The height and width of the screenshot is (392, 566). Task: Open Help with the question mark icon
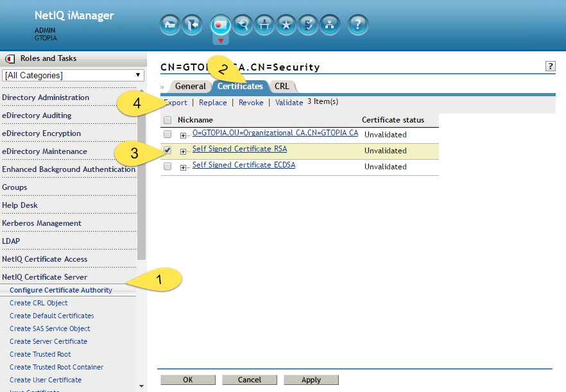357,24
